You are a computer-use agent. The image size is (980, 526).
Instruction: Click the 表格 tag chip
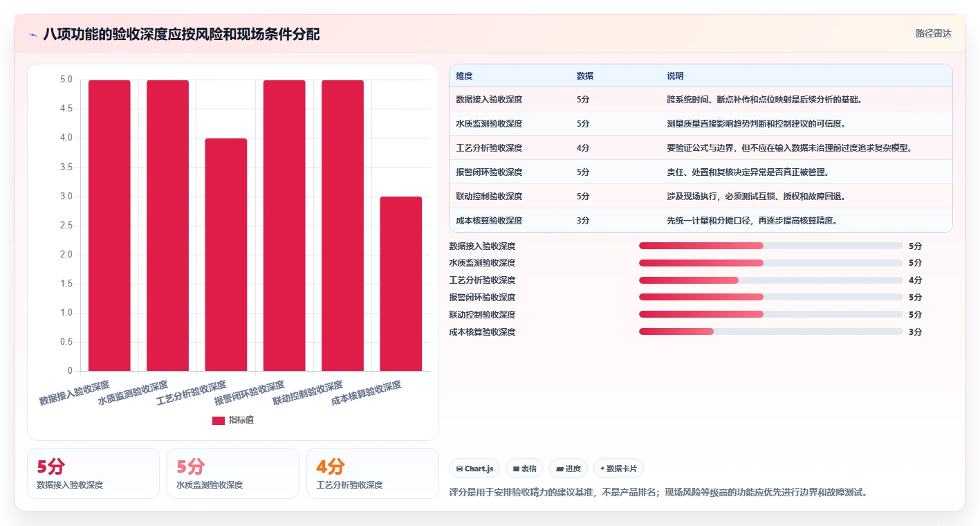[525, 469]
